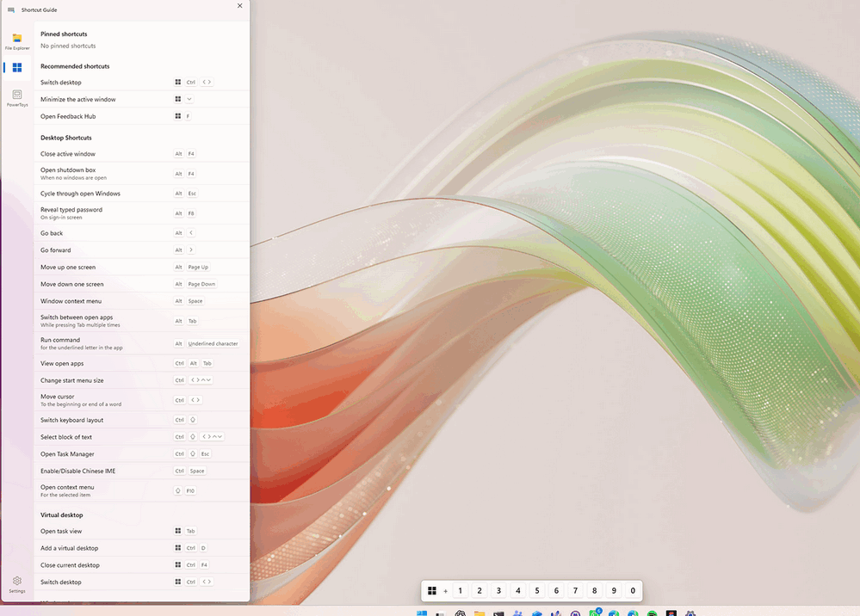Select the Switch keyboard layout shortcut

click(141, 420)
